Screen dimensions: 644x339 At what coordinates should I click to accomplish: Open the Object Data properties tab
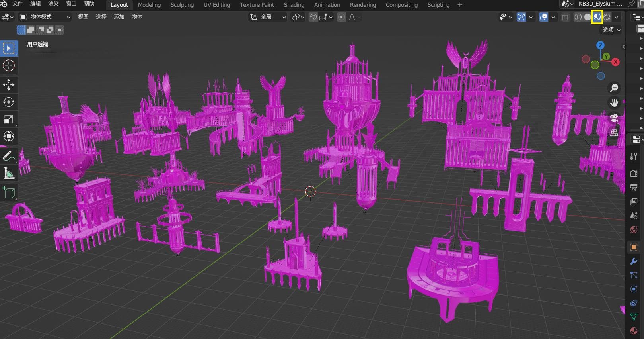point(634,317)
